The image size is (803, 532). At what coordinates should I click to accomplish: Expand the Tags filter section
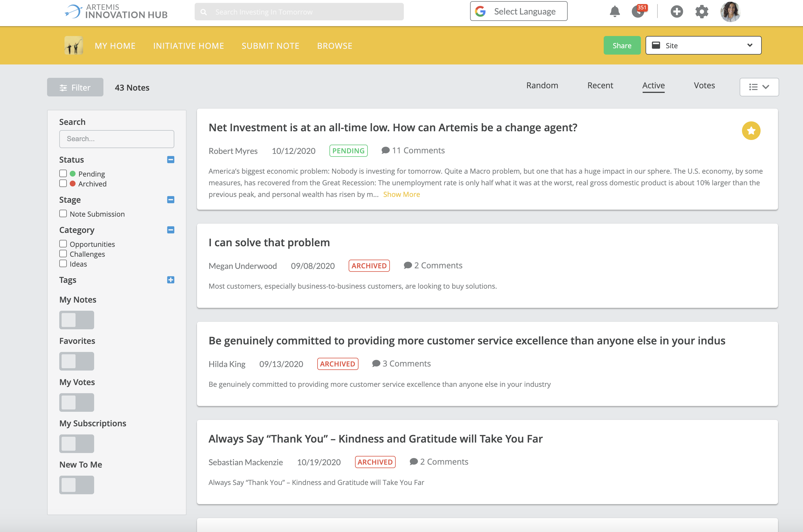171,280
